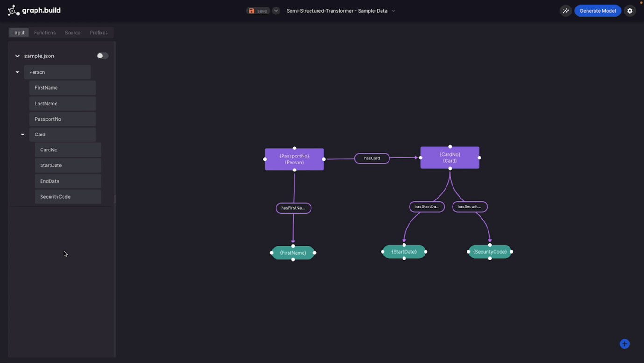The height and width of the screenshot is (363, 644).
Task: Select the {CardNo} Card node in the graph
Action: [x=450, y=157]
